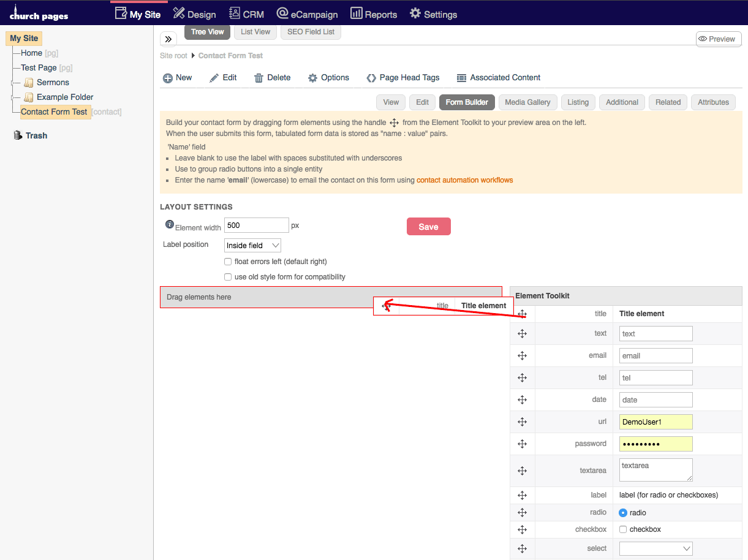This screenshot has width=748, height=560.
Task: Click the Delete trash can icon
Action: (x=259, y=78)
